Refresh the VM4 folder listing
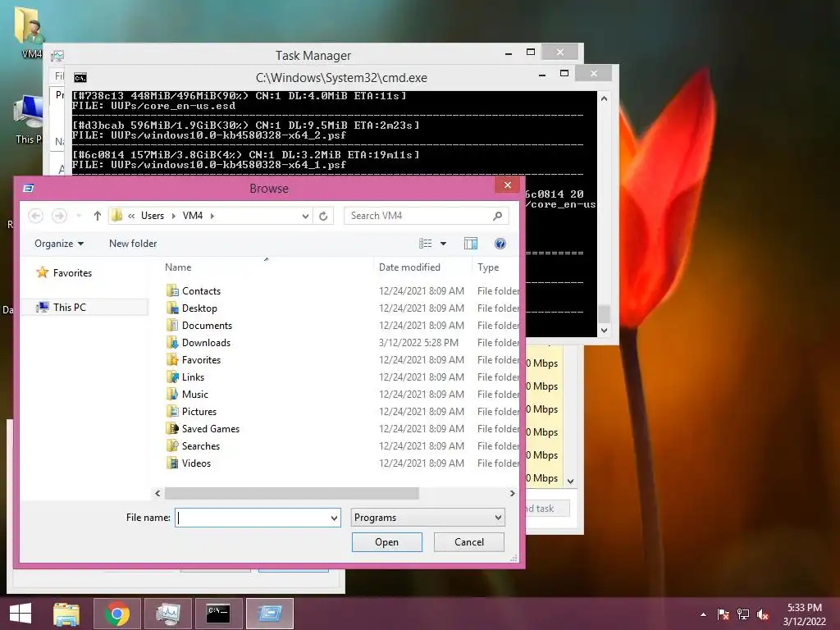Screen dimensions: 840x630 click(323, 216)
